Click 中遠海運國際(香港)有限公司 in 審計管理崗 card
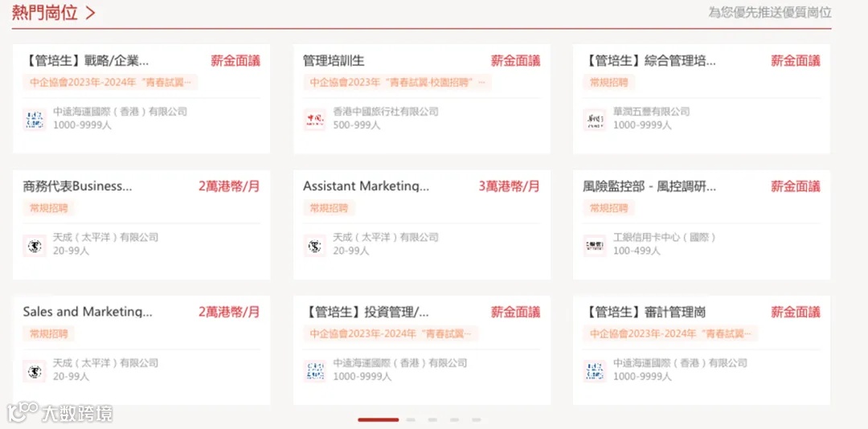This screenshot has height=429, width=868. coord(681,363)
